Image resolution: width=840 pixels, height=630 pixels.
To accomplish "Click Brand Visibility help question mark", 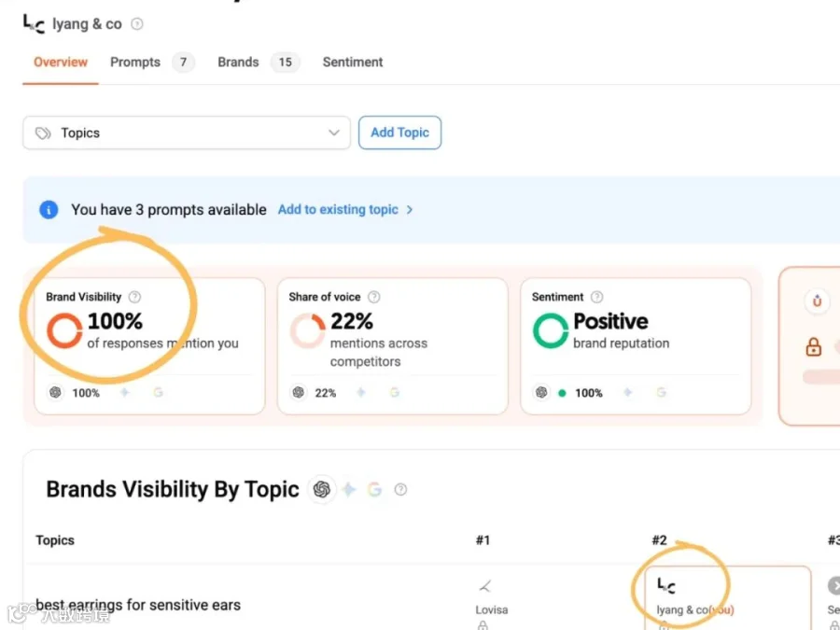I will pos(135,297).
